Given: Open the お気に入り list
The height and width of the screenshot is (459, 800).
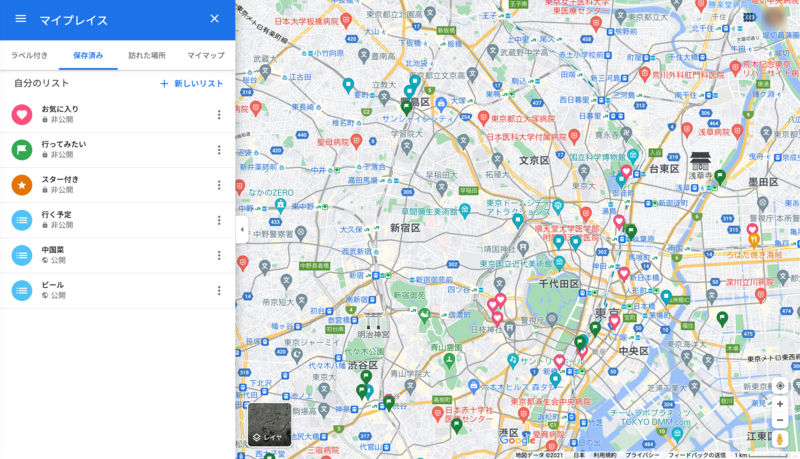Looking at the screenshot, I should click(117, 115).
